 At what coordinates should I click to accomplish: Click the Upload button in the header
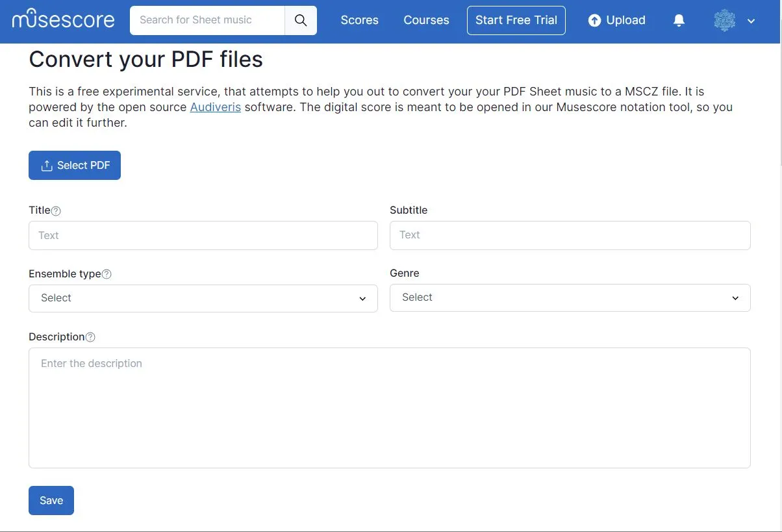tap(616, 20)
